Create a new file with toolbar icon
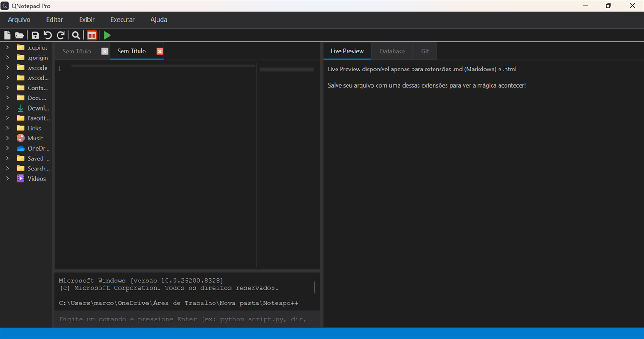 pyautogui.click(x=7, y=35)
